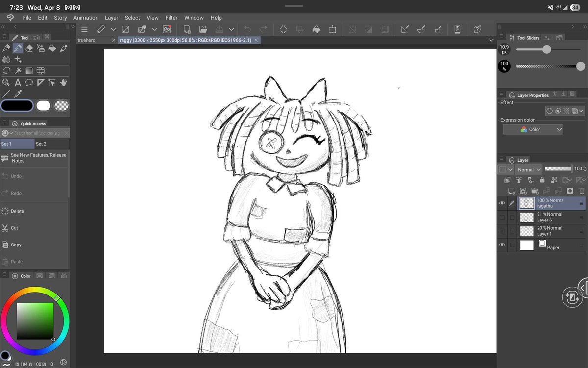Open the Animation menu
Image resolution: width=588 pixels, height=368 pixels.
[86, 18]
